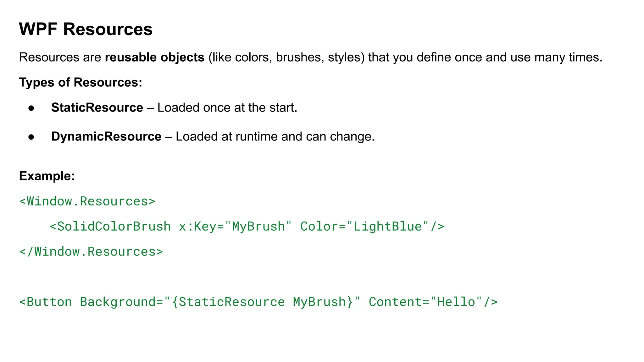Click the "{StaticResource MyBrush}" binding expression

tap(263, 302)
